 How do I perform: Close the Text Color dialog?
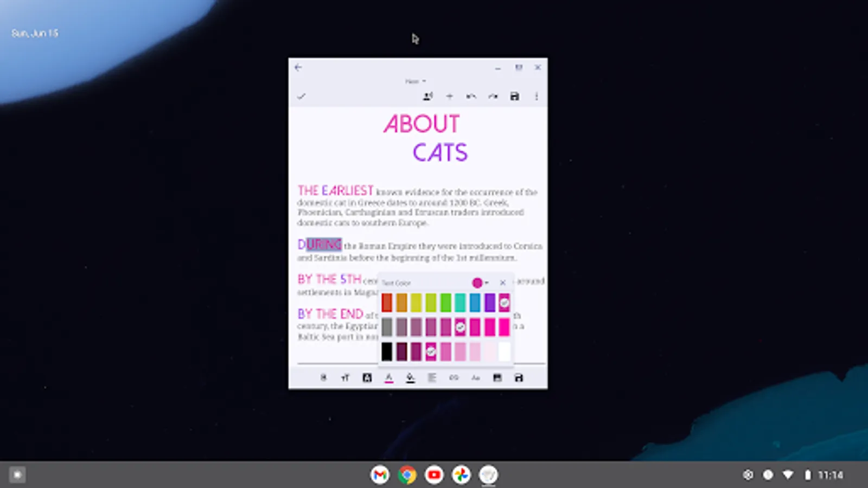pyautogui.click(x=502, y=282)
